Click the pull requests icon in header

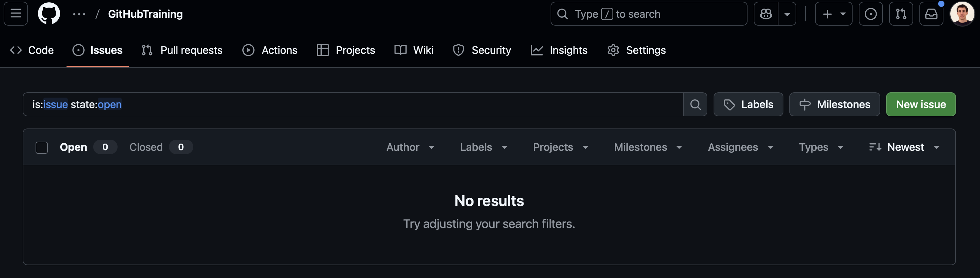[901, 14]
